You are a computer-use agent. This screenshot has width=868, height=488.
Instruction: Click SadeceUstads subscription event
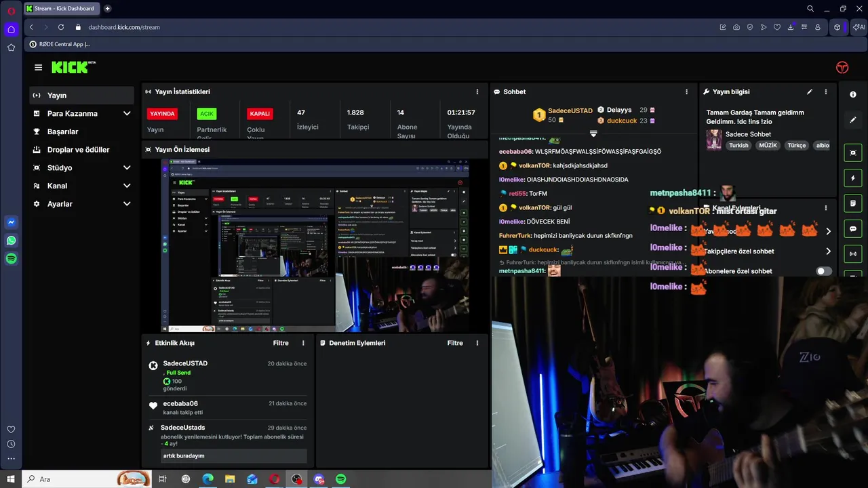coord(183,428)
